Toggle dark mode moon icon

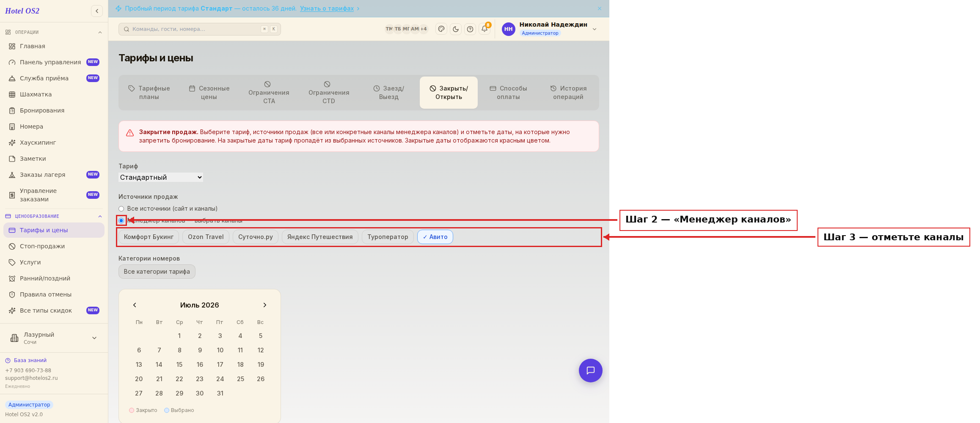(456, 29)
